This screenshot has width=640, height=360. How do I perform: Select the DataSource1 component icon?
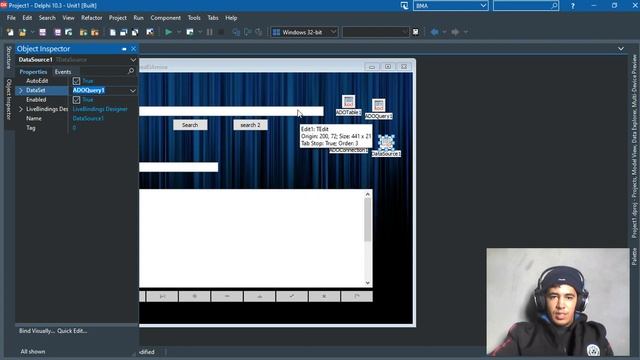[386, 142]
